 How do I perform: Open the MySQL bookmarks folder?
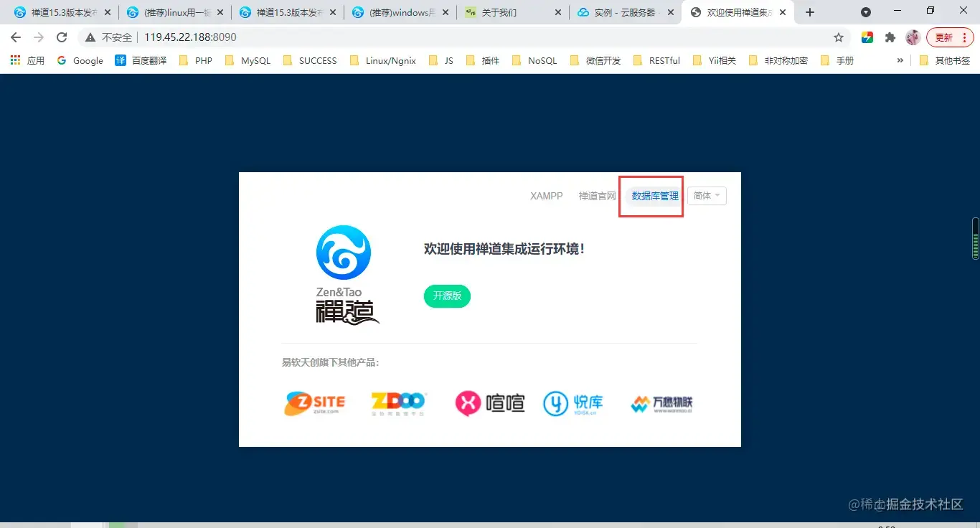click(x=248, y=60)
